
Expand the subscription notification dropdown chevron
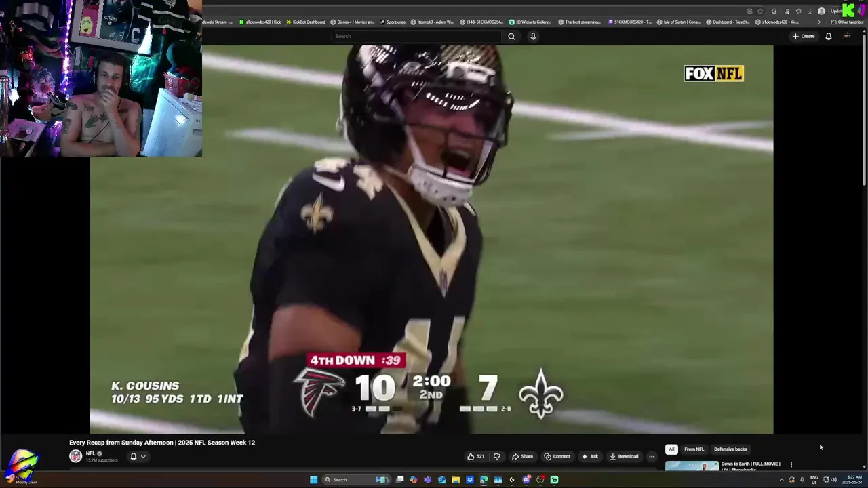[143, 457]
